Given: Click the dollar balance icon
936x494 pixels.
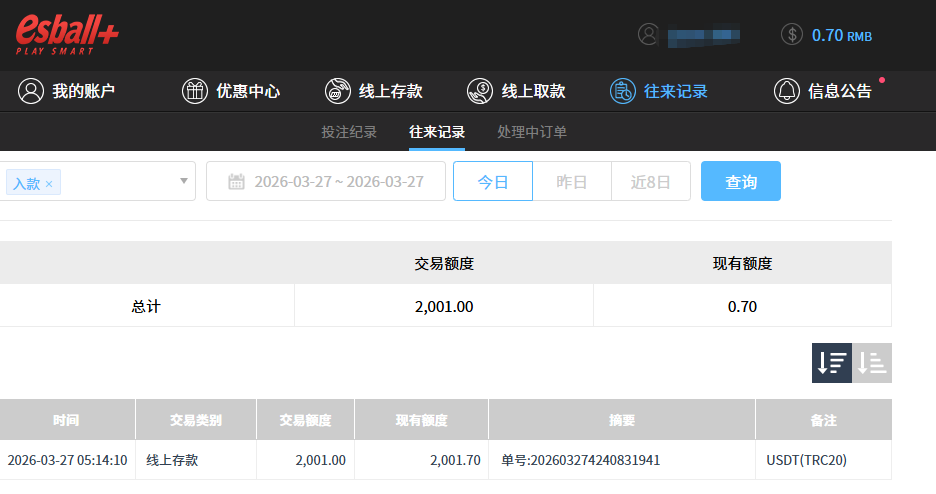Looking at the screenshot, I should click(x=792, y=34).
